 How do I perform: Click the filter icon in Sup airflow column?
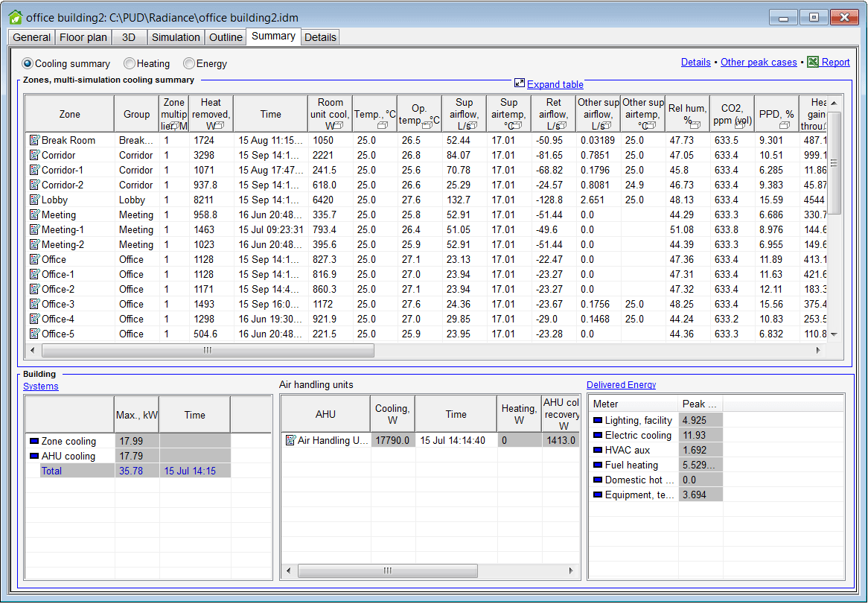tap(471, 123)
